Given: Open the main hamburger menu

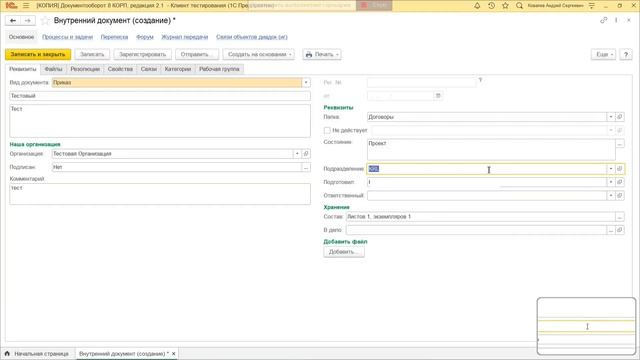Looking at the screenshot, I should [26, 6].
